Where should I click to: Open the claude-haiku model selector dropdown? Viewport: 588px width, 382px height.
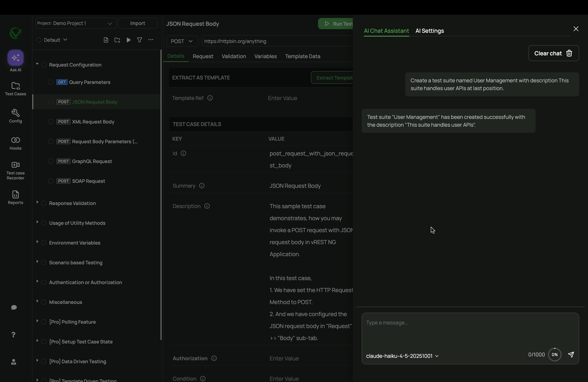coord(402,356)
